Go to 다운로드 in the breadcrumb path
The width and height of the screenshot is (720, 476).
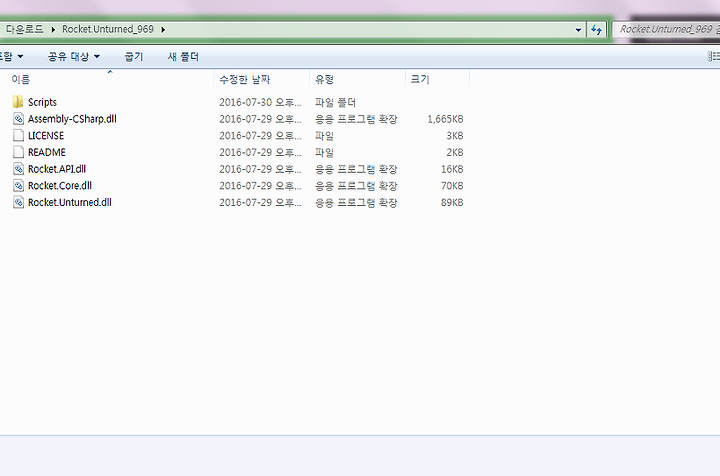point(24,29)
